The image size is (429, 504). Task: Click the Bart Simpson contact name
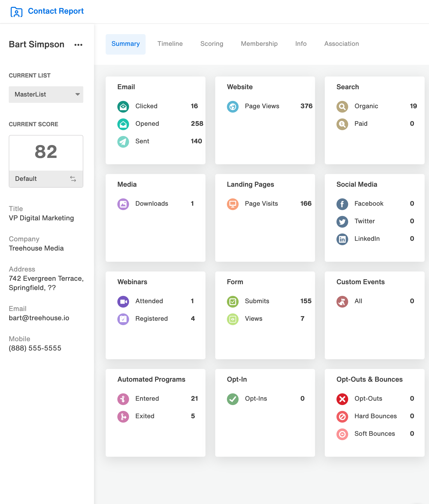[x=37, y=44]
